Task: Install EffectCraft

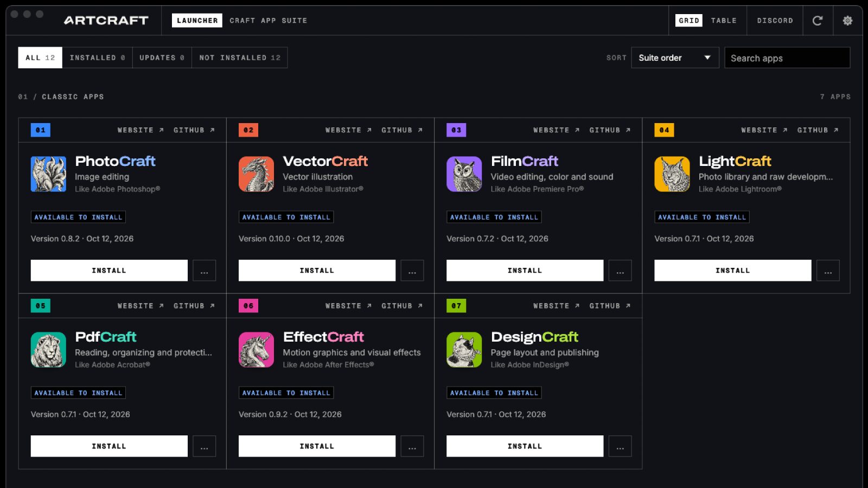Action: click(x=317, y=446)
